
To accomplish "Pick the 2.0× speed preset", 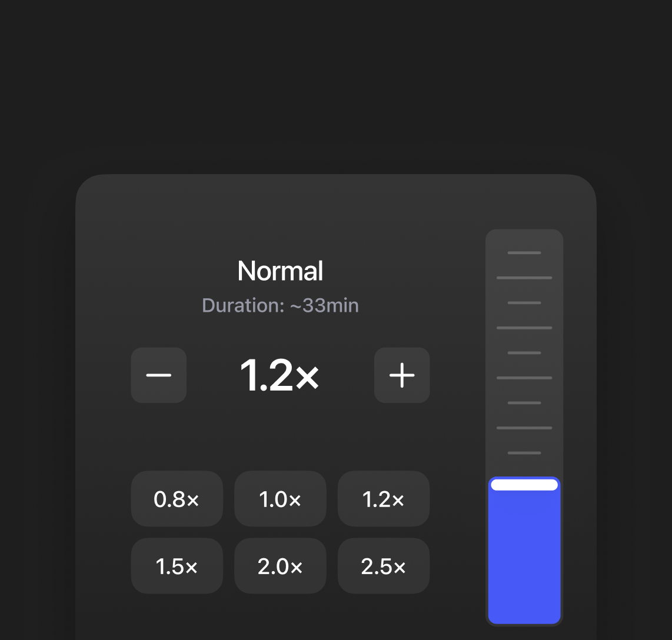I will (280, 566).
